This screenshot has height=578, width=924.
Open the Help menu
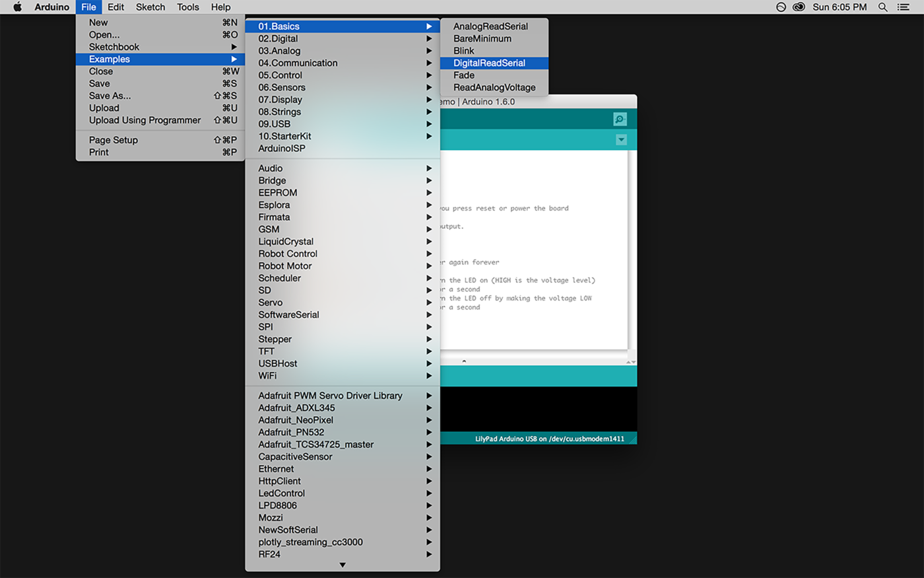tap(220, 7)
